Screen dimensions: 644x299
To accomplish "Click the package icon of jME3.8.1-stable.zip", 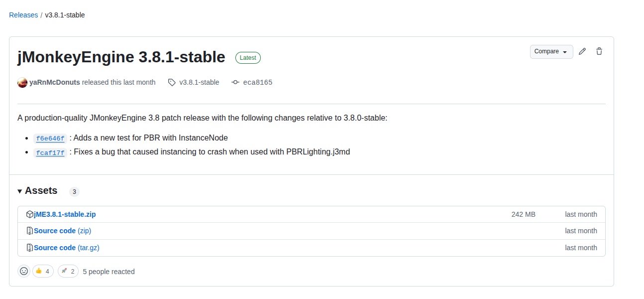I will [30, 214].
